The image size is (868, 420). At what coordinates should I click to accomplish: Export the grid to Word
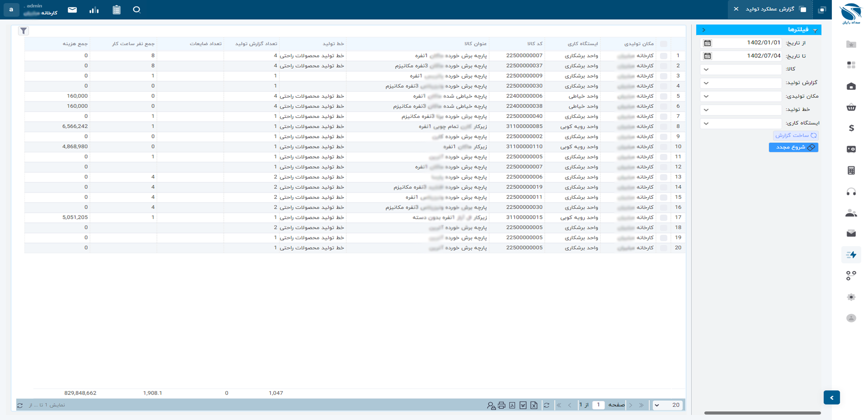click(x=523, y=405)
